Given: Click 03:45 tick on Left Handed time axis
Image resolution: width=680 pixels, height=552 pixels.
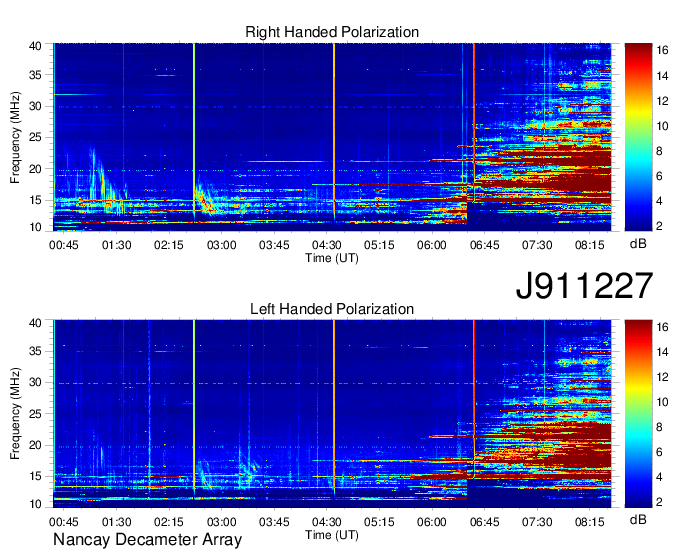Looking at the screenshot, I should click(274, 522).
